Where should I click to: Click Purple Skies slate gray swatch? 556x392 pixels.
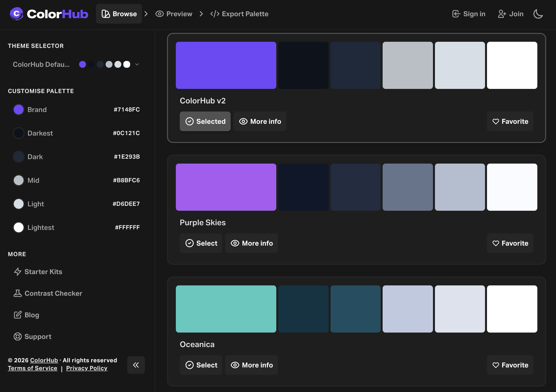pyautogui.click(x=408, y=187)
